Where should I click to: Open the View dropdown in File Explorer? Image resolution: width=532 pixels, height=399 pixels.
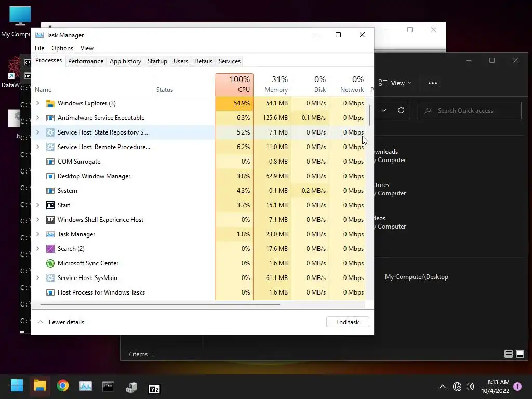395,83
